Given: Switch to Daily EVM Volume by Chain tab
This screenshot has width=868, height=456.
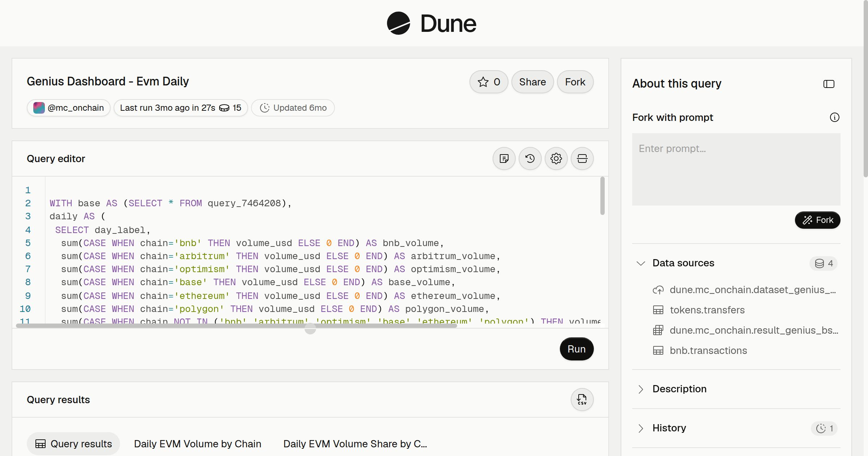Looking at the screenshot, I should pos(197,444).
